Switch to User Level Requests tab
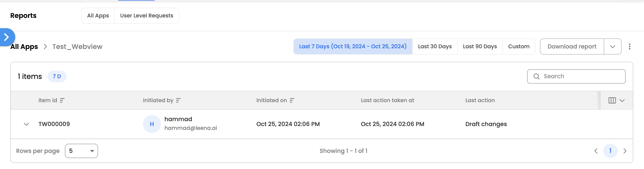Screen dimensions: 644x169 pos(147,16)
